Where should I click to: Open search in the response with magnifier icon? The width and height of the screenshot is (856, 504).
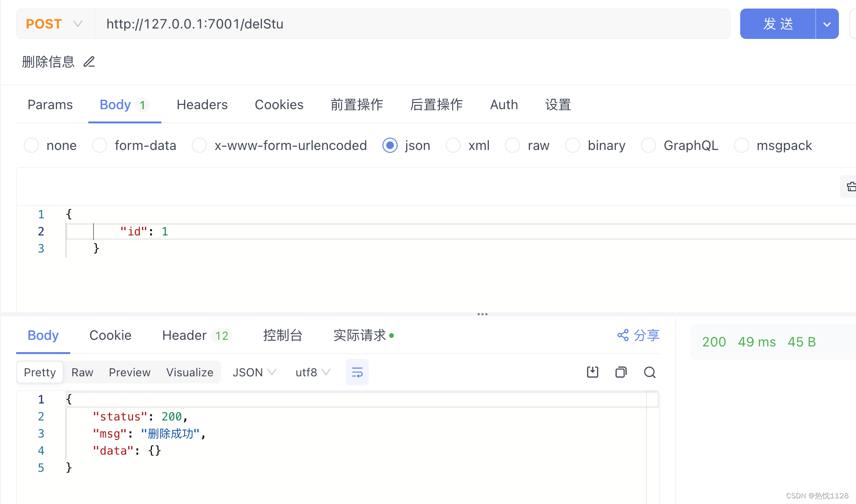(x=650, y=372)
